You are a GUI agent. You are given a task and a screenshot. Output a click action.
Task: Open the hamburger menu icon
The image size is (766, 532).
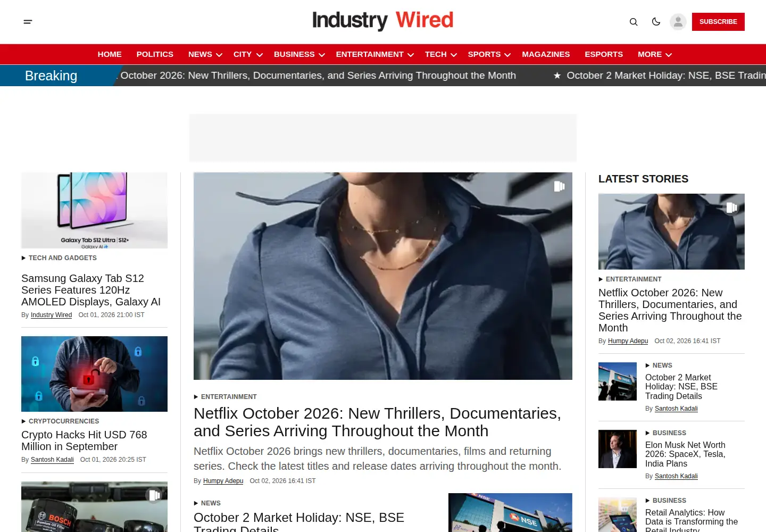click(x=28, y=22)
